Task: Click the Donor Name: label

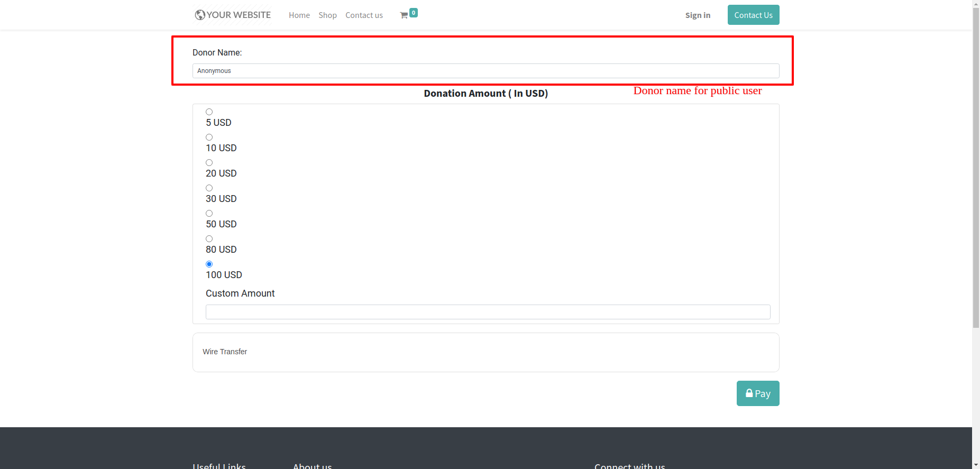Action: pyautogui.click(x=217, y=53)
